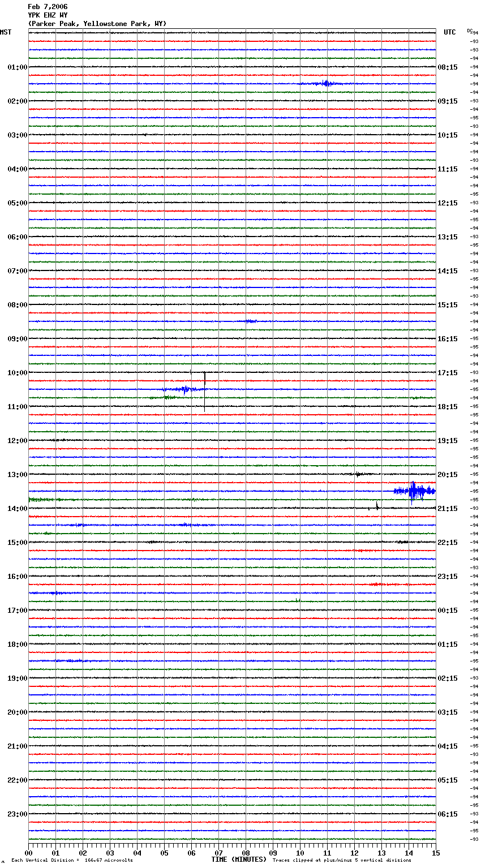Click the "12:15" UTC row label
481x868 pixels.
click(448, 203)
